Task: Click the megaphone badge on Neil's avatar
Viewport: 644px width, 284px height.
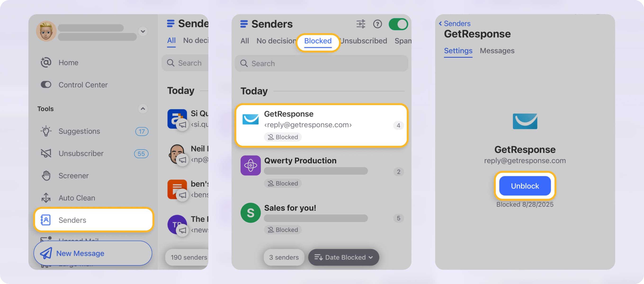Action: (183, 160)
